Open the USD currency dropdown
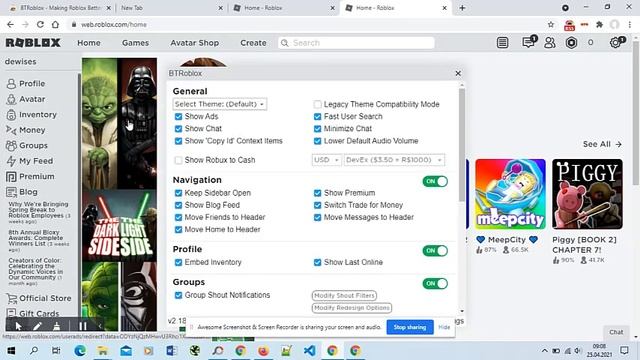Viewport: 640px width, 360px height. pyautogui.click(x=327, y=160)
